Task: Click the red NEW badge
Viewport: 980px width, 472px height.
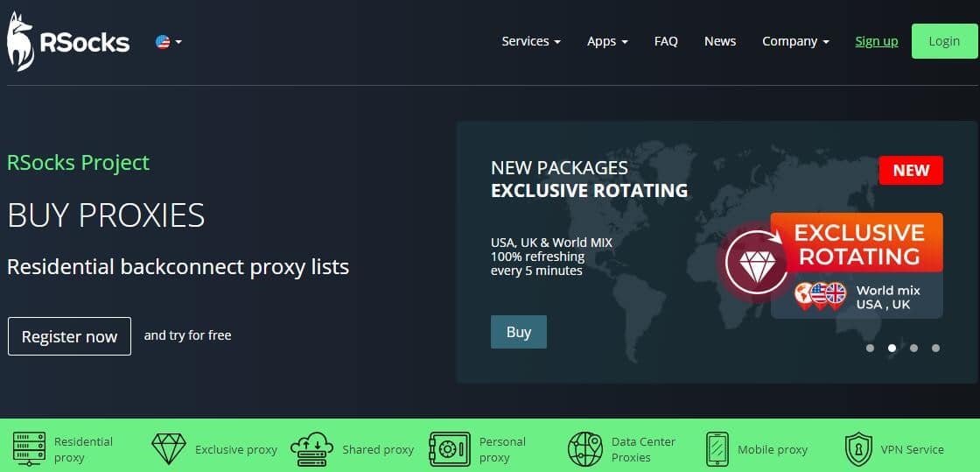Action: pos(911,170)
